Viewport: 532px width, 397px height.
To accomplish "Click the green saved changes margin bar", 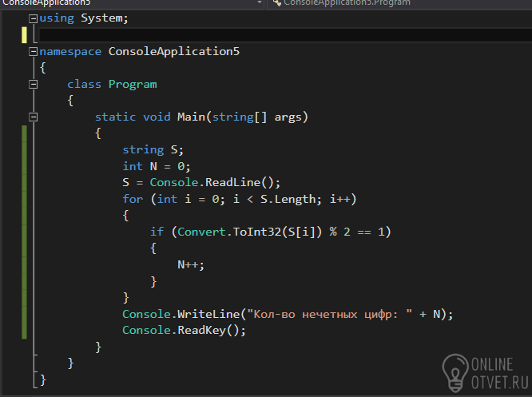I will click(x=24, y=232).
